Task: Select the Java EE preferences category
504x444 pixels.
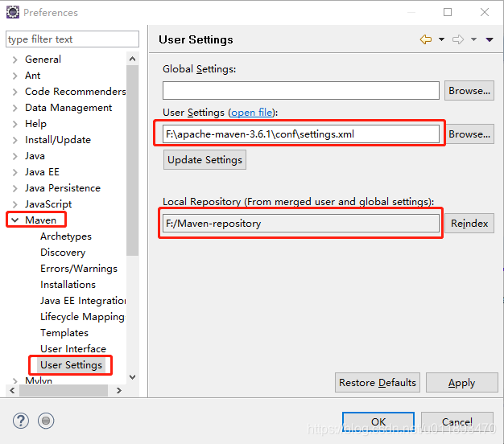Action: click(42, 172)
